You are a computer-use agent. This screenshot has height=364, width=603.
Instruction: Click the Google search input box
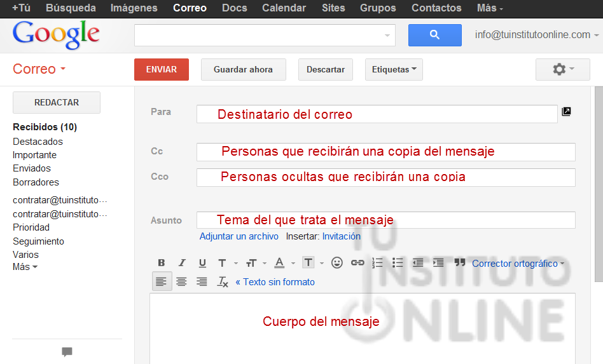[x=265, y=36]
